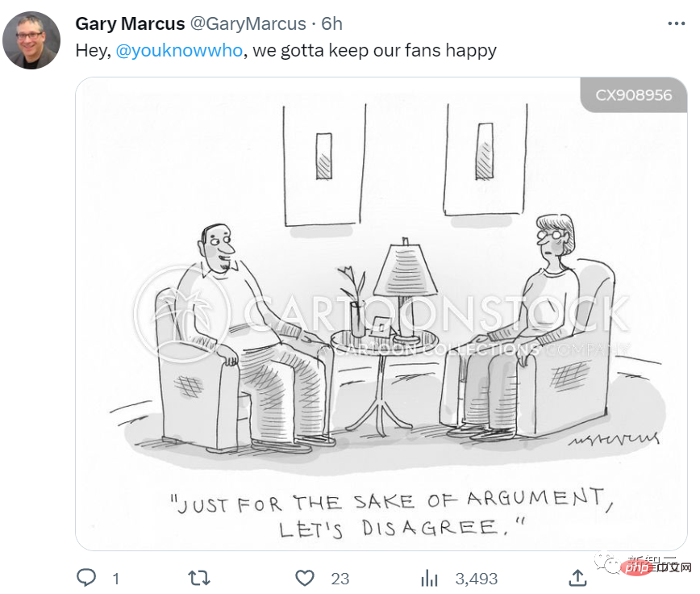This screenshot has width=700, height=594.
Task: Like the tweet with the heart icon
Action: point(304,577)
